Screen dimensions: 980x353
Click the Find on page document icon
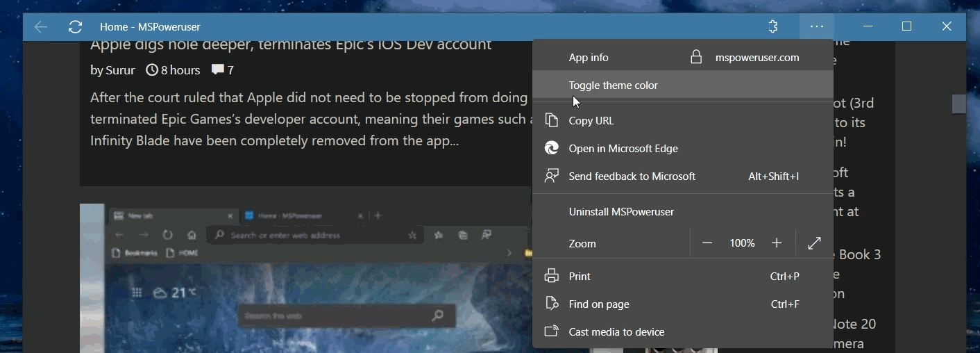pyautogui.click(x=552, y=304)
